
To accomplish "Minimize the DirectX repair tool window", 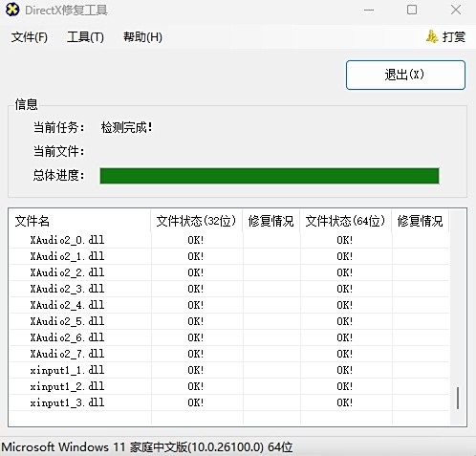I will 369,10.
